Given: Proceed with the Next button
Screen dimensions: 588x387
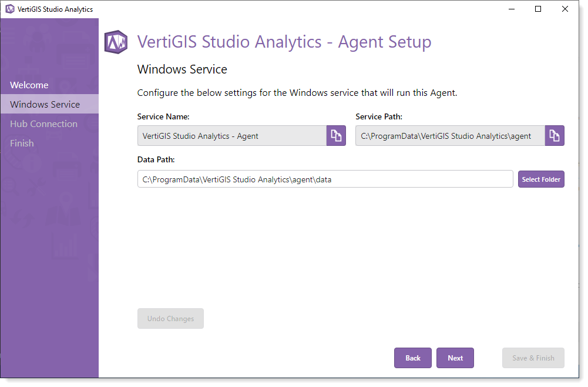Looking at the screenshot, I should point(455,358).
